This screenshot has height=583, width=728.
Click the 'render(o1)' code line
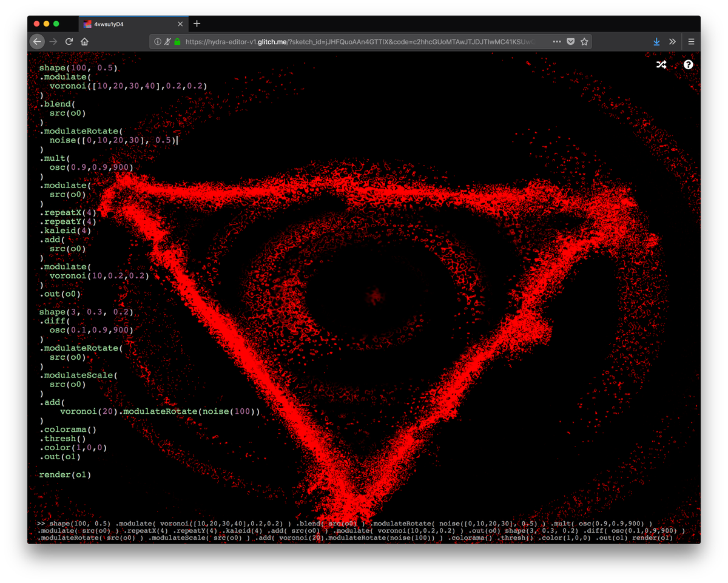[65, 475]
